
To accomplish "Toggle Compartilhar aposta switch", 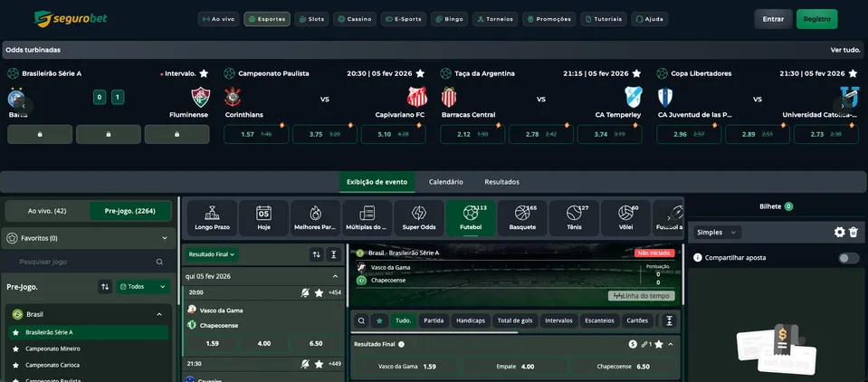I will point(849,258).
